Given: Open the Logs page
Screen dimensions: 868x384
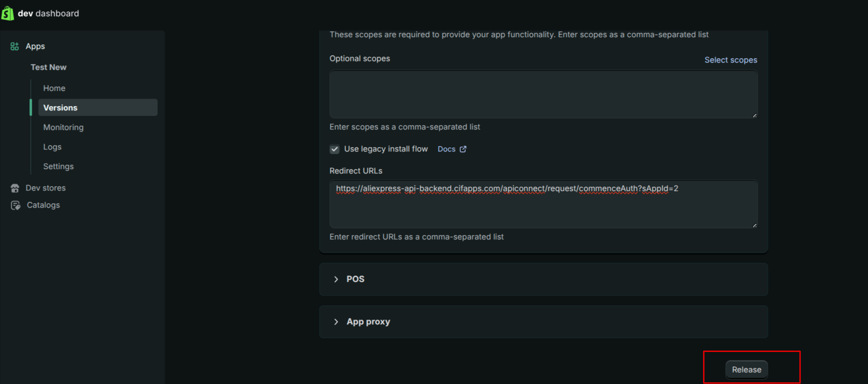Looking at the screenshot, I should point(52,147).
